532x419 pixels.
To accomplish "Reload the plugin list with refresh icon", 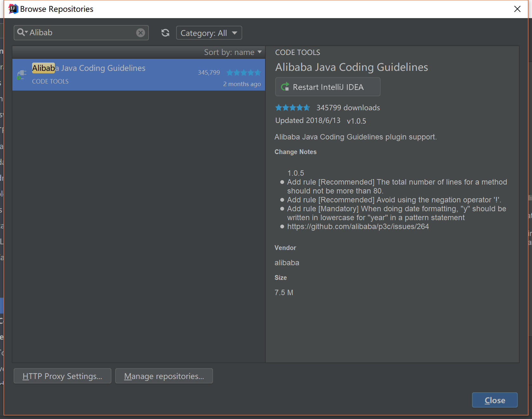I will coord(165,33).
